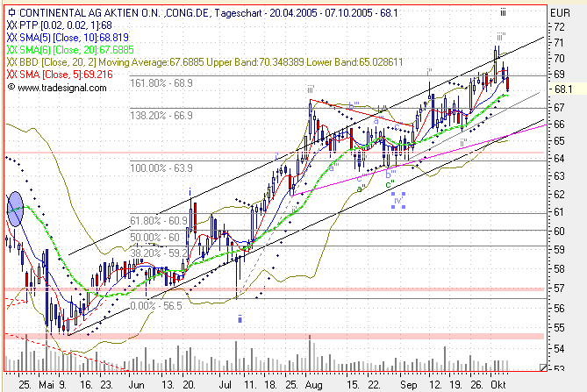Click the Aug date axis label
Image resolution: width=587 pixels, height=392 pixels.
pyautogui.click(x=314, y=384)
